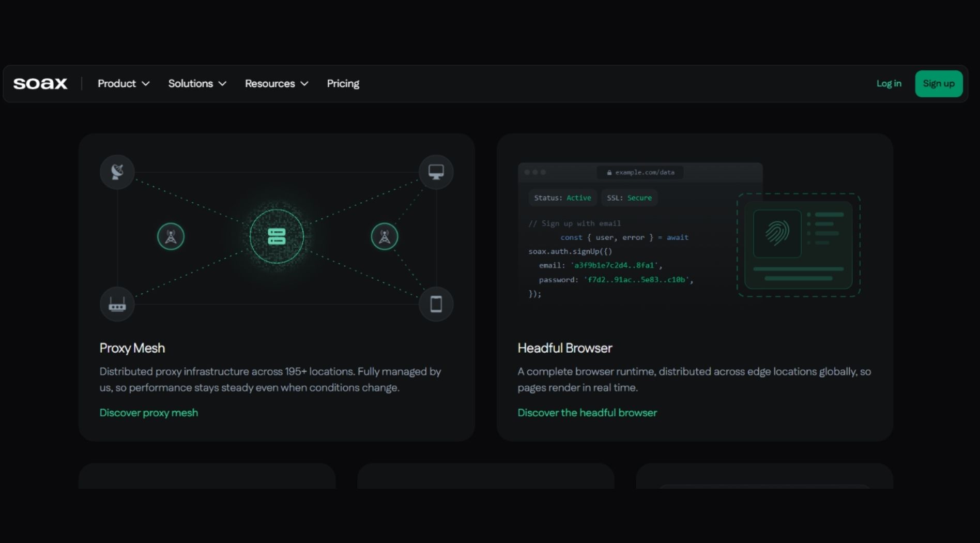
Task: Click the Headful Browser description paragraph
Action: 694,380
